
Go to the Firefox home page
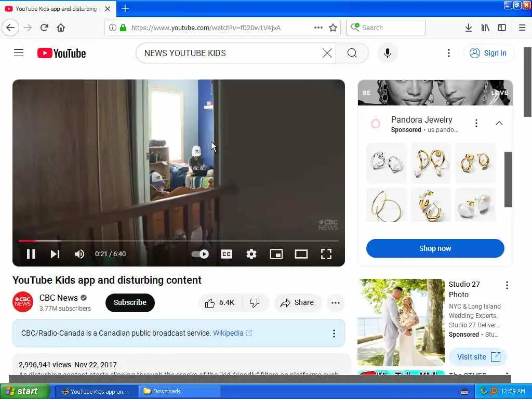tap(61, 28)
